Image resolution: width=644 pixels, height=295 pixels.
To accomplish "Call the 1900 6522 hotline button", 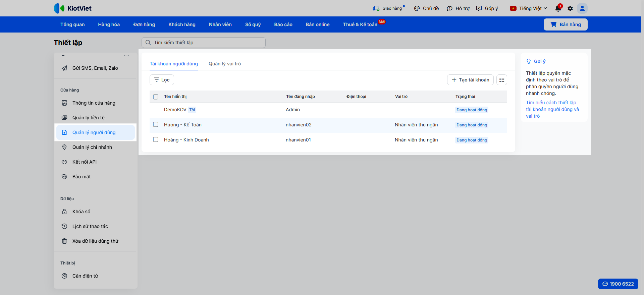I will (x=618, y=284).
